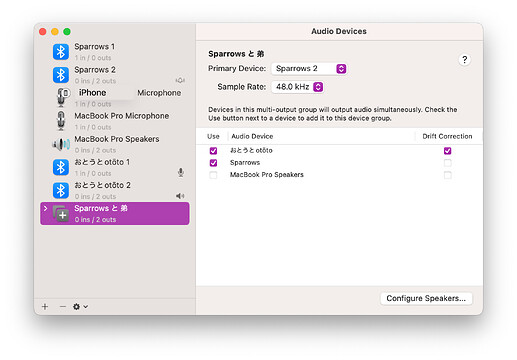
Task: Open the gear actions menu
Action: coord(80,306)
